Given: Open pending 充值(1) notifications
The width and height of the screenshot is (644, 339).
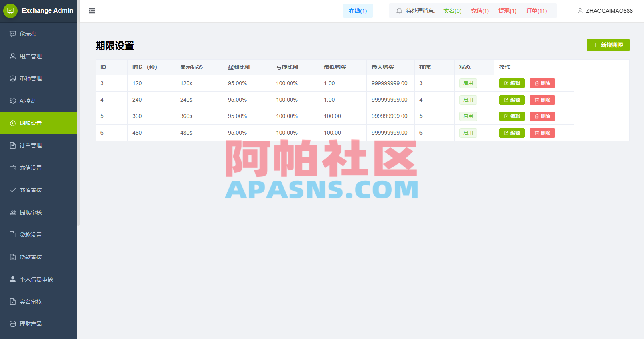Looking at the screenshot, I should [x=480, y=11].
